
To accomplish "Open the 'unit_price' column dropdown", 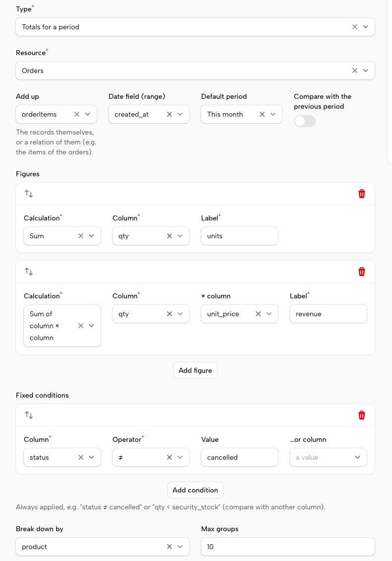I will tap(269, 314).
